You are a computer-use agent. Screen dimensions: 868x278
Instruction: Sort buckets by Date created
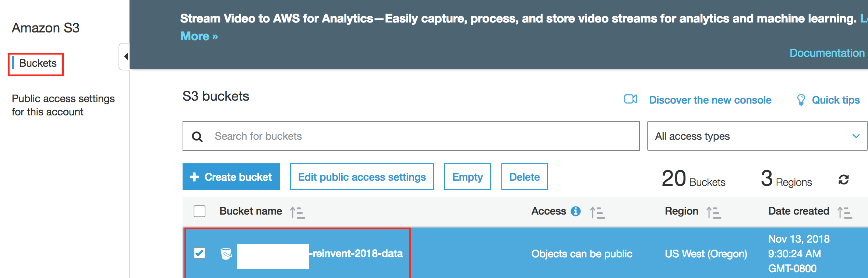(x=844, y=213)
